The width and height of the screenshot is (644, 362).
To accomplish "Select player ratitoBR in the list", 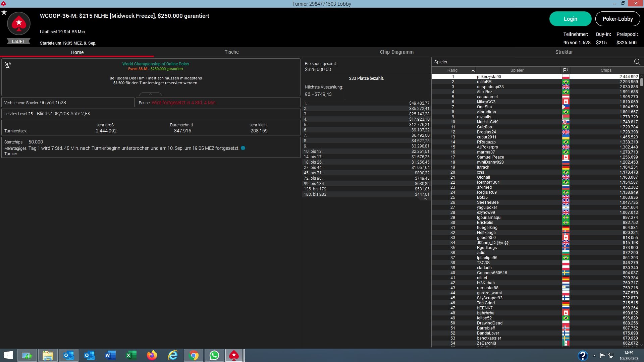I will 484,82.
